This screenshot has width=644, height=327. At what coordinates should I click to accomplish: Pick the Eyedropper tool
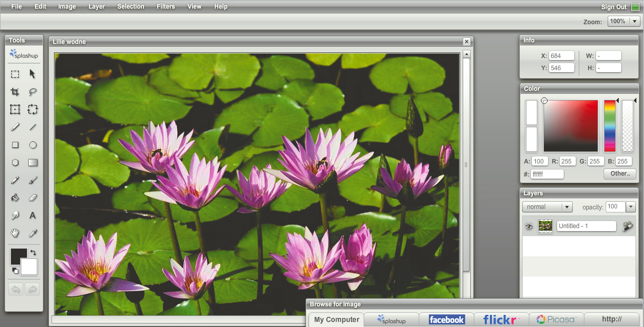(x=33, y=233)
